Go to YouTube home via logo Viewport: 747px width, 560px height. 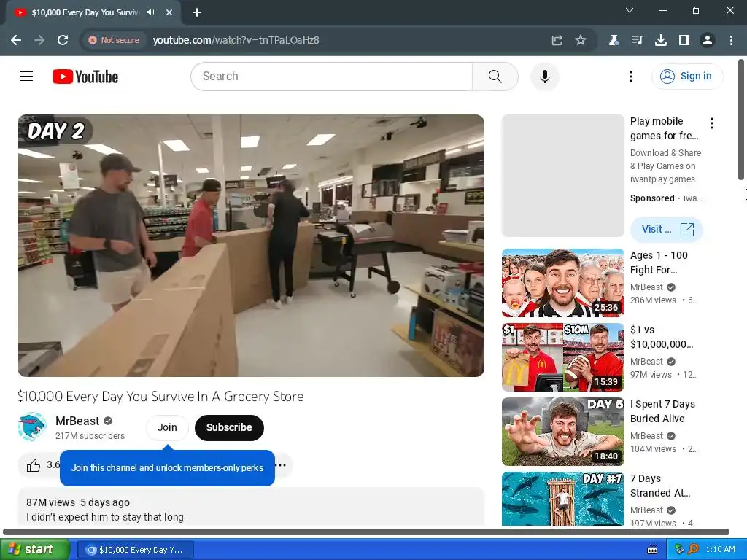click(85, 77)
